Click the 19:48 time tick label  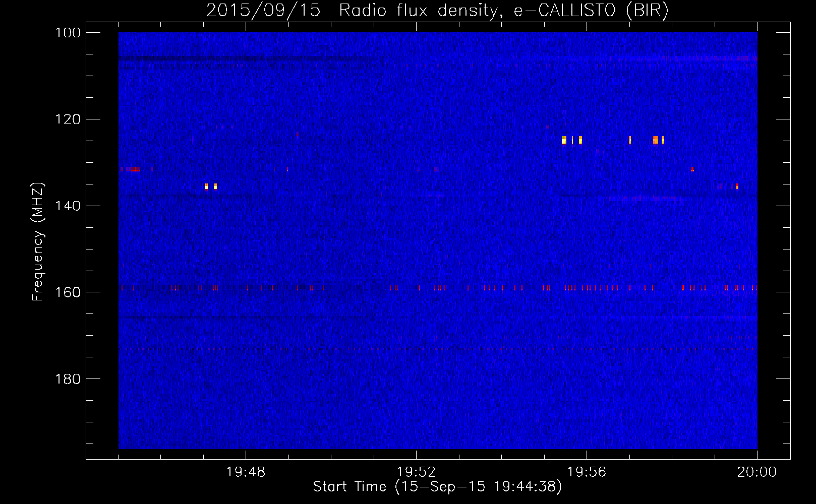pyautogui.click(x=246, y=472)
